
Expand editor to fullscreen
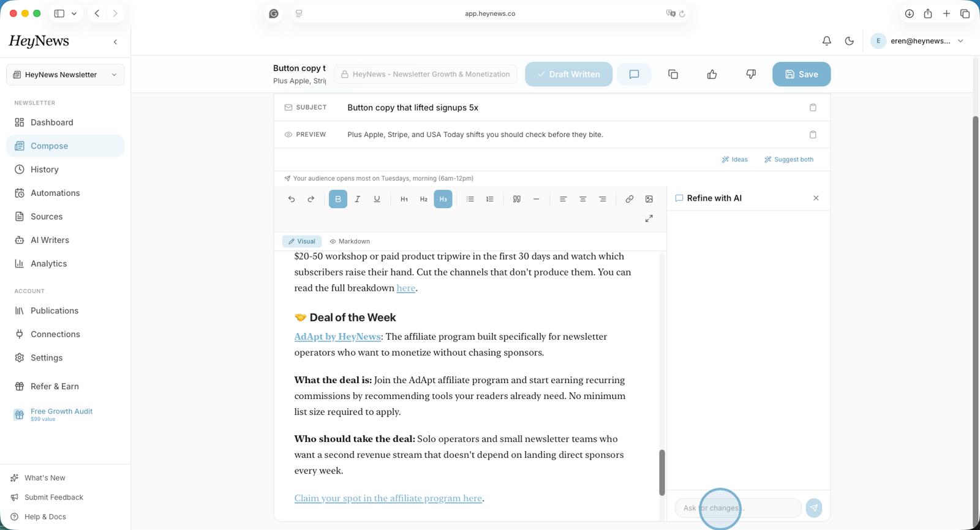649,218
